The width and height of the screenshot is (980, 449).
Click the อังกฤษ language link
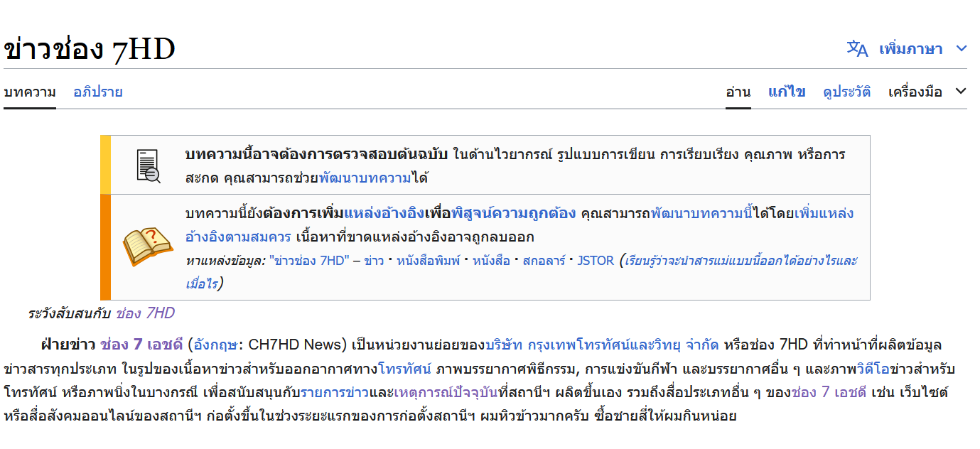click(217, 345)
